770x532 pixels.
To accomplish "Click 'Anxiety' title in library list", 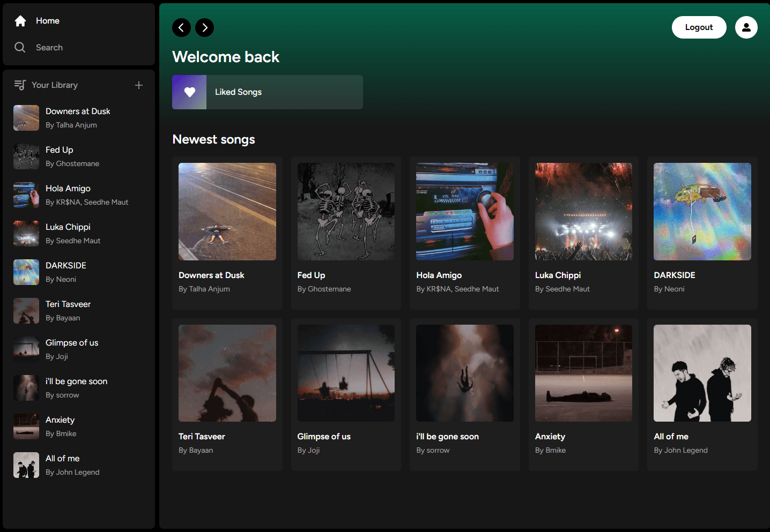I will [x=60, y=420].
